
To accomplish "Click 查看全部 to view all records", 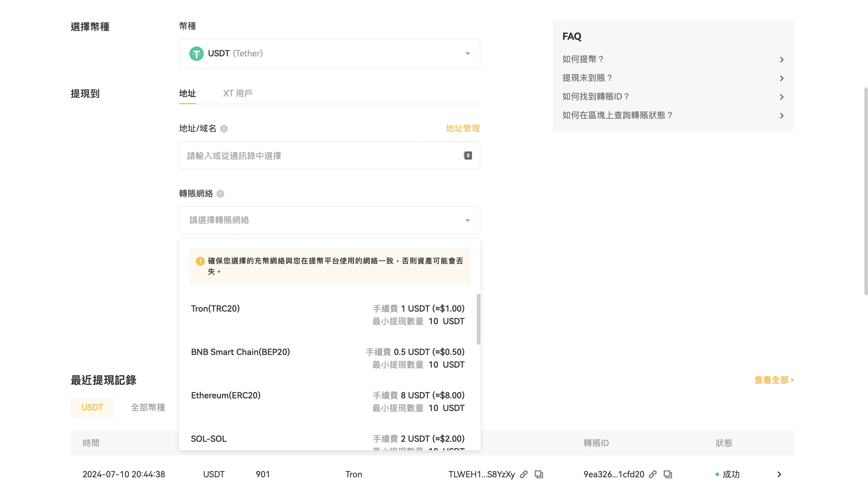I will 774,380.
